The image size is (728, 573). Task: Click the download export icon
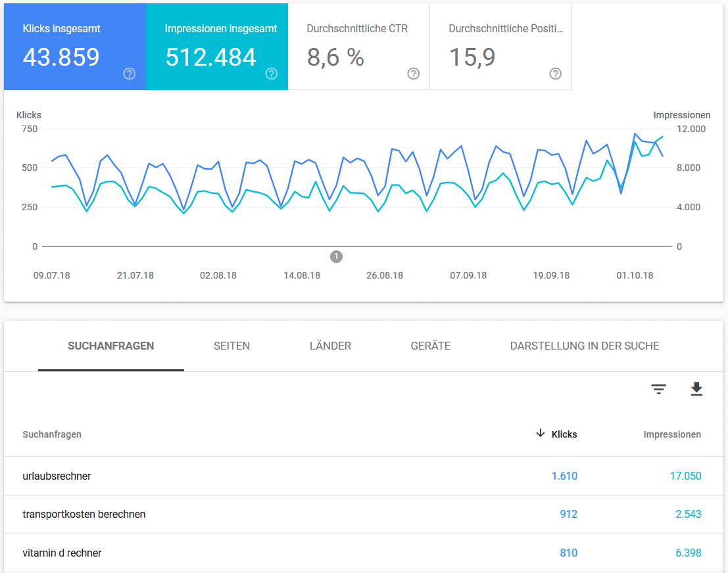(696, 390)
